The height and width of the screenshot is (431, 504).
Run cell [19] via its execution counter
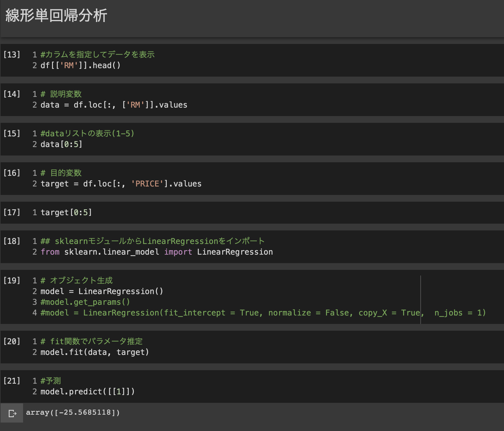(x=12, y=280)
